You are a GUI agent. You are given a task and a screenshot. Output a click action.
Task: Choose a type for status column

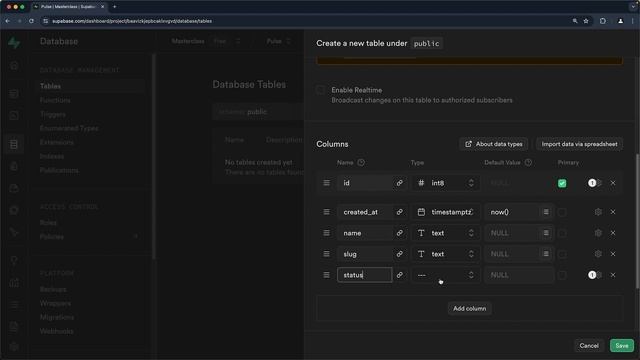coord(445,275)
